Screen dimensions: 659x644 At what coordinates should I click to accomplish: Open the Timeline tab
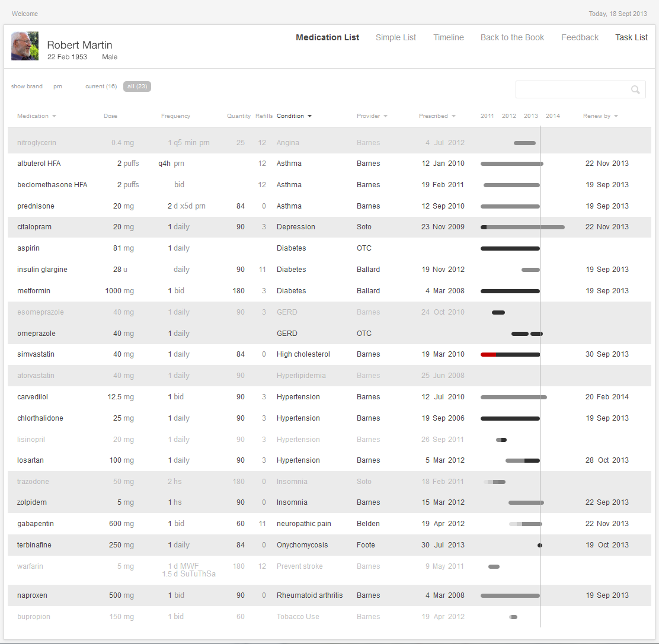449,37
